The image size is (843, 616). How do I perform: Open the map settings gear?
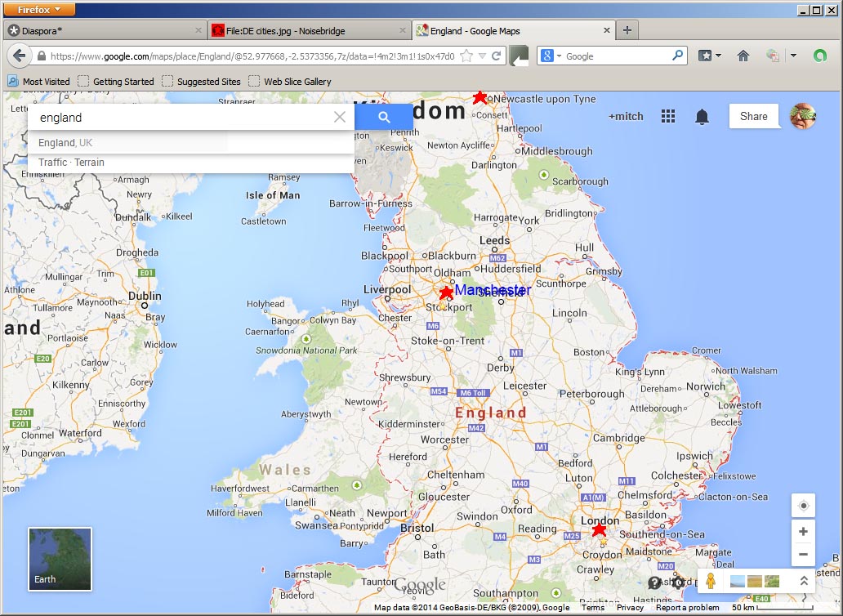pos(677,582)
